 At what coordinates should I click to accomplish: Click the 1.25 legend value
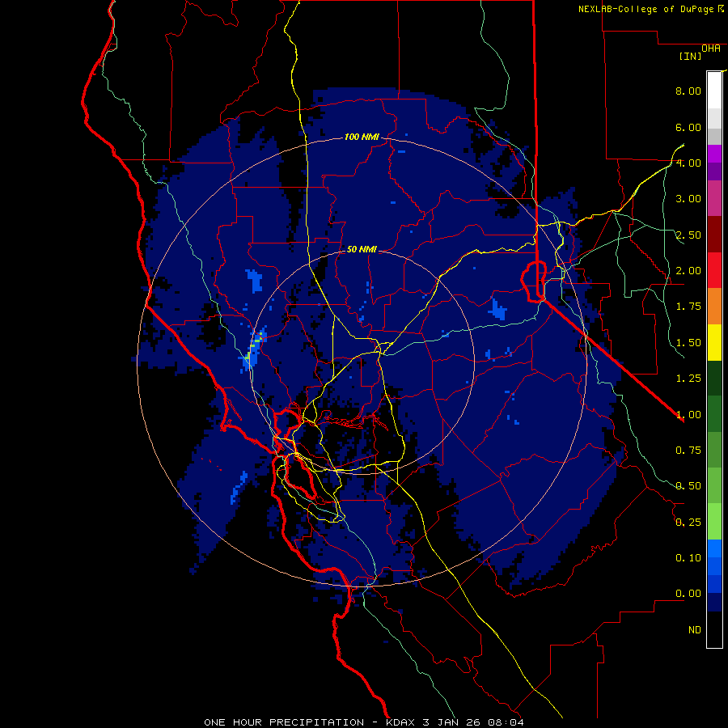(688, 379)
